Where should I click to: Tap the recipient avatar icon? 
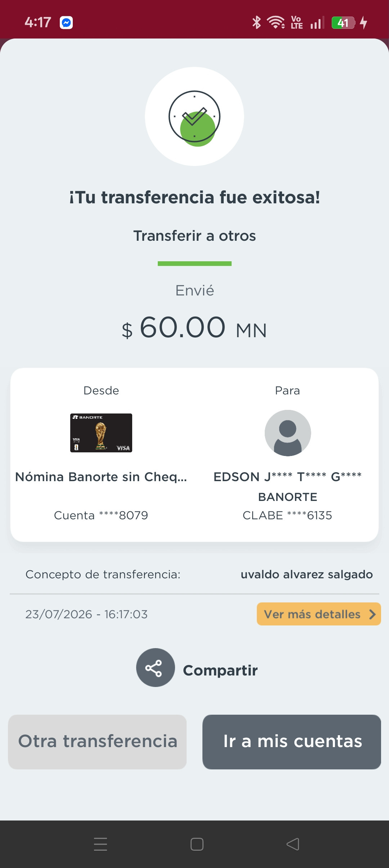click(x=288, y=433)
